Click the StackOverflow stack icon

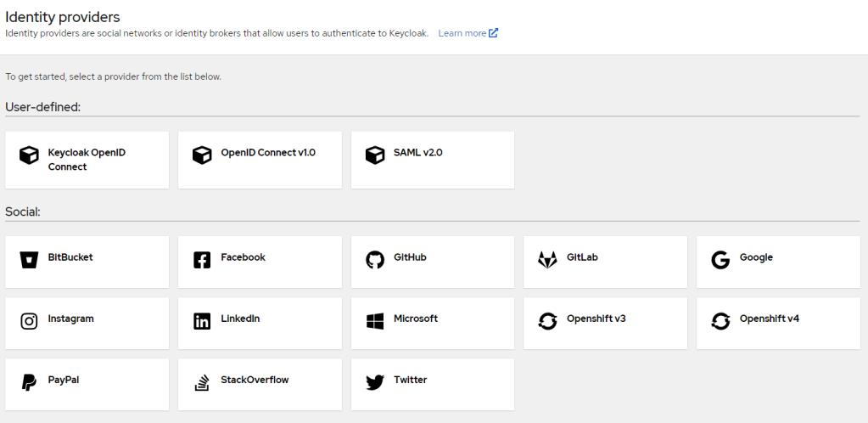(202, 382)
